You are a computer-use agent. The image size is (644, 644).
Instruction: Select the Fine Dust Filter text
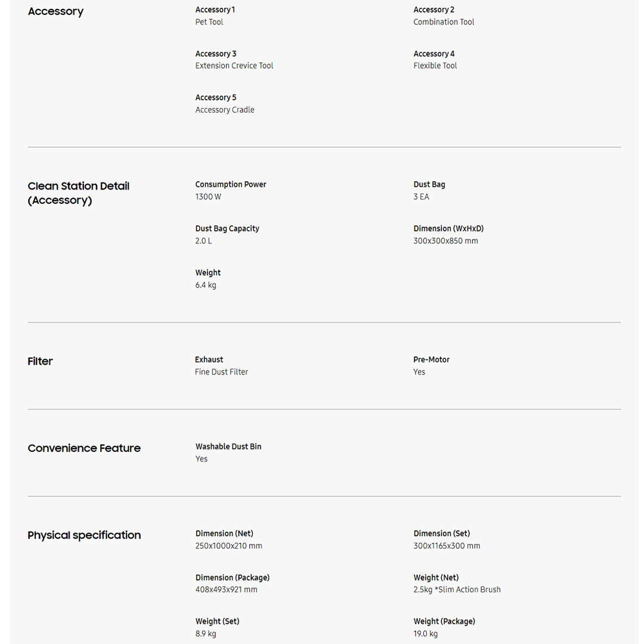coord(221,372)
